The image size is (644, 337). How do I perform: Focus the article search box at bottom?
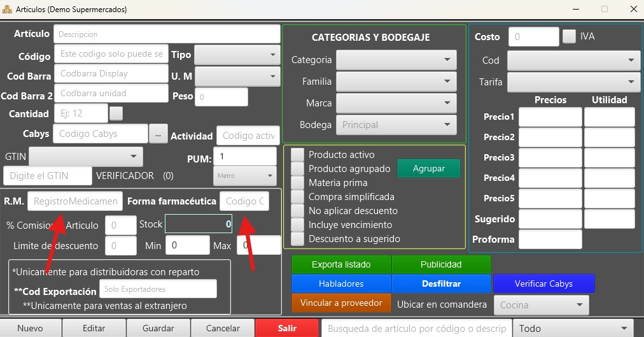[416, 328]
